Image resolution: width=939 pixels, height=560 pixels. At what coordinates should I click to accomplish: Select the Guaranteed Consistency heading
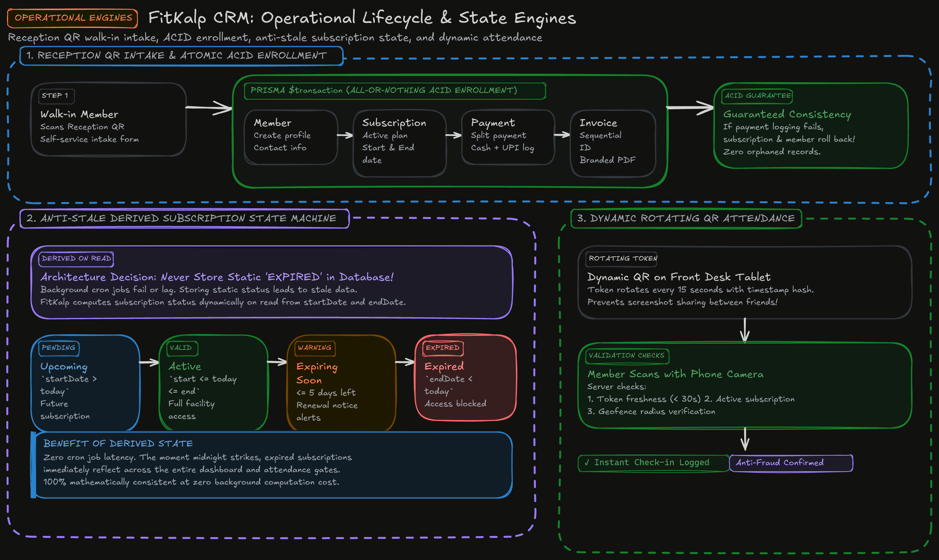(787, 114)
